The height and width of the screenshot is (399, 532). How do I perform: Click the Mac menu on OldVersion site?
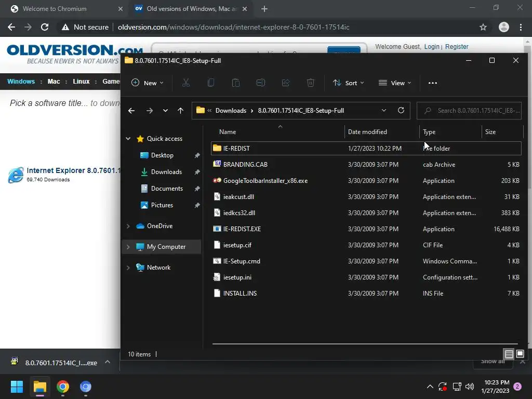point(54,82)
